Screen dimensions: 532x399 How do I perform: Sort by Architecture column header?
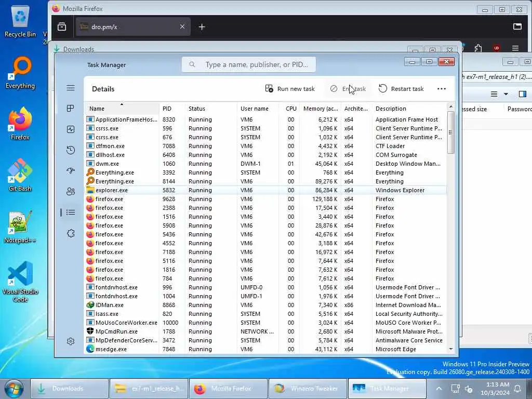point(356,109)
